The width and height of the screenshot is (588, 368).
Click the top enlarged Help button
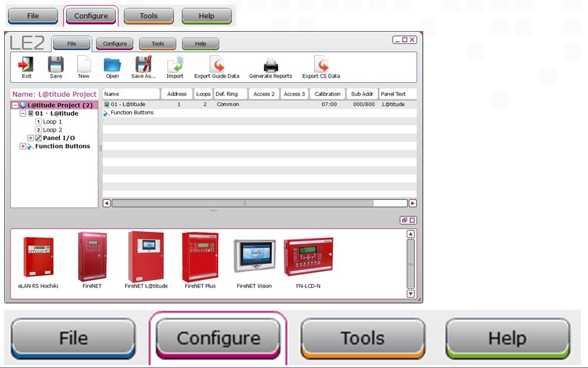tap(206, 16)
